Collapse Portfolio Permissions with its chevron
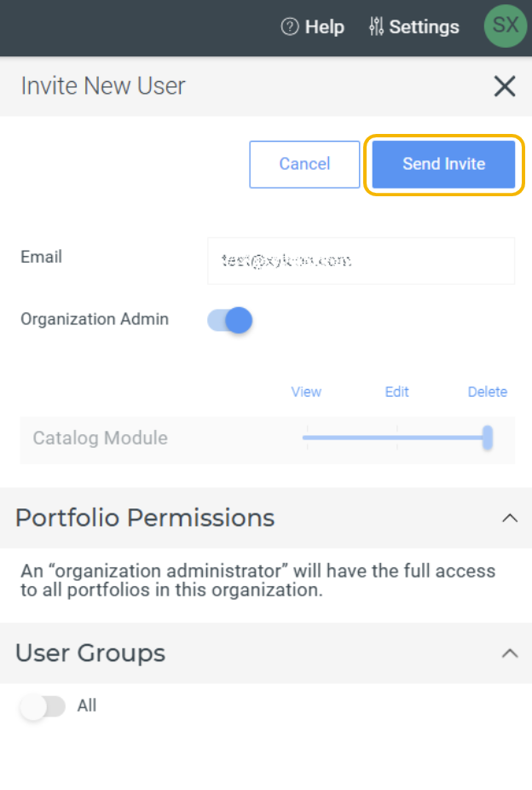Viewport: 532px width, 790px height. click(510, 518)
